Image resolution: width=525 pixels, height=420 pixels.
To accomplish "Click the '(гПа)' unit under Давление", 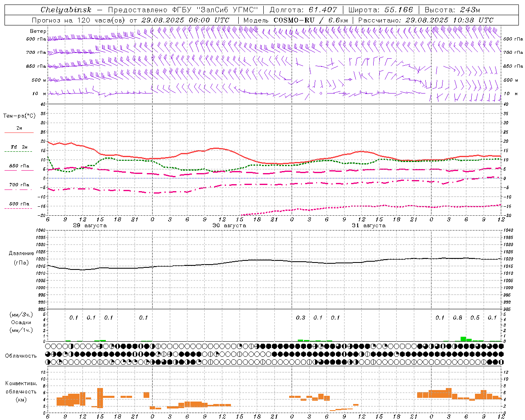I will 21,263.
